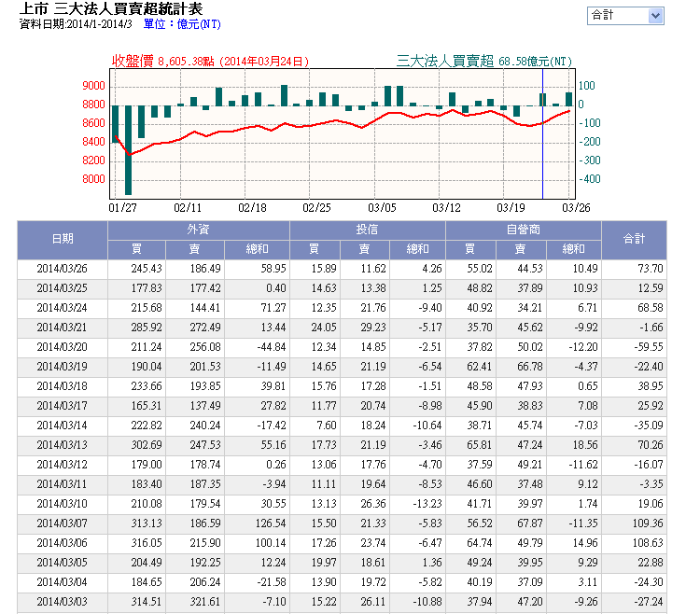The image size is (700, 614).
Task: Click the date cell 2014/03/07
Action: (62, 523)
